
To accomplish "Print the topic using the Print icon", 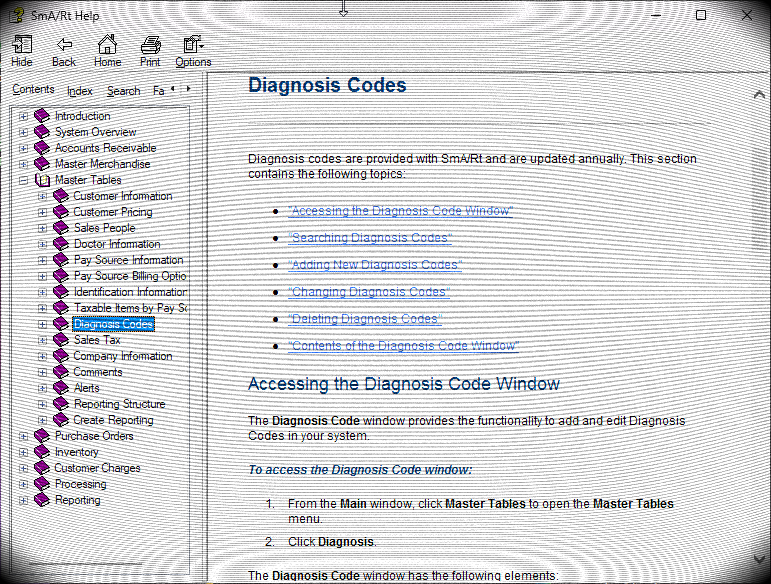I will point(150,45).
